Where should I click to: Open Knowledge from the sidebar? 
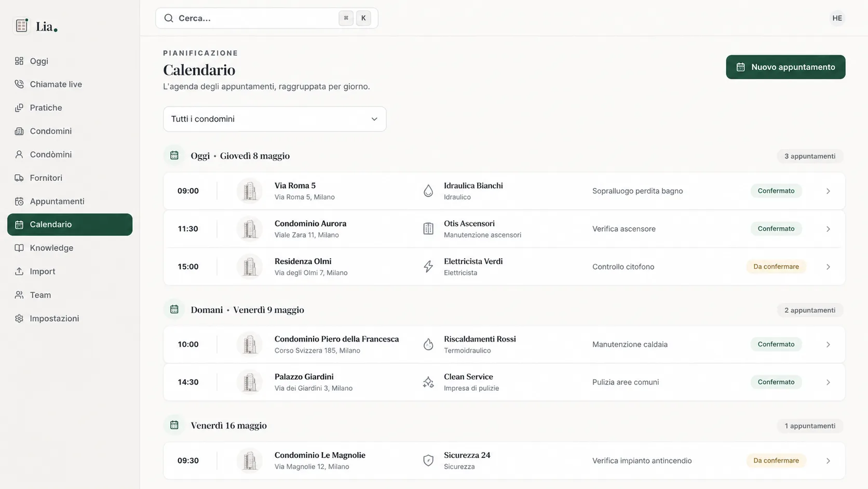tap(70, 248)
